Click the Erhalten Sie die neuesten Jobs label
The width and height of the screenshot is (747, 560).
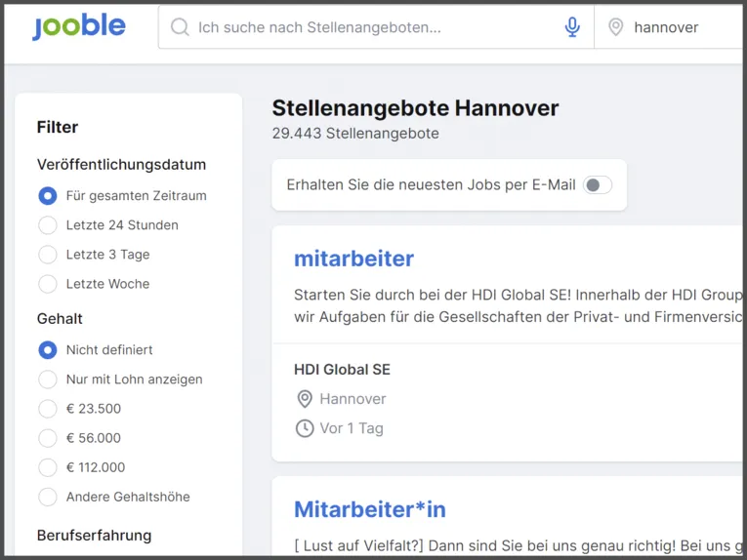[432, 184]
